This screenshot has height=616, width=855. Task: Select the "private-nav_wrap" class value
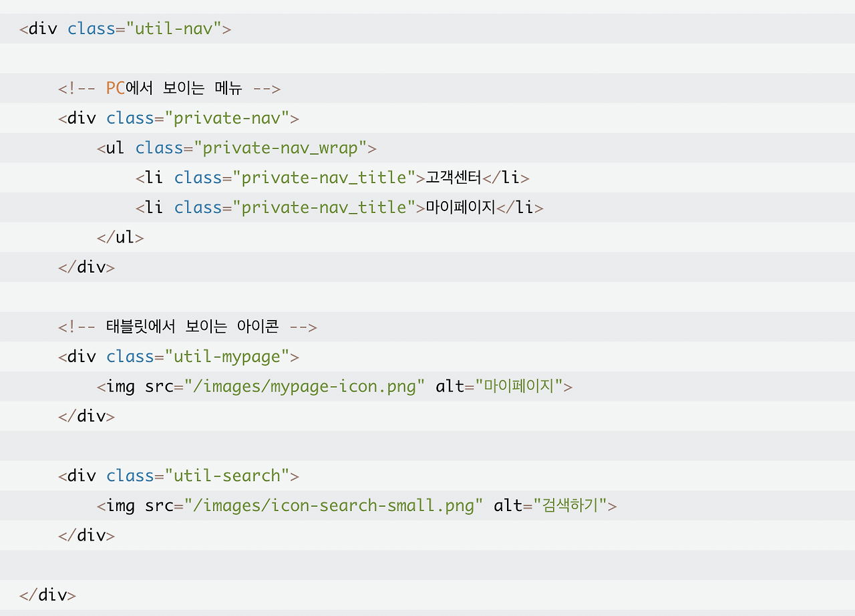click(281, 148)
